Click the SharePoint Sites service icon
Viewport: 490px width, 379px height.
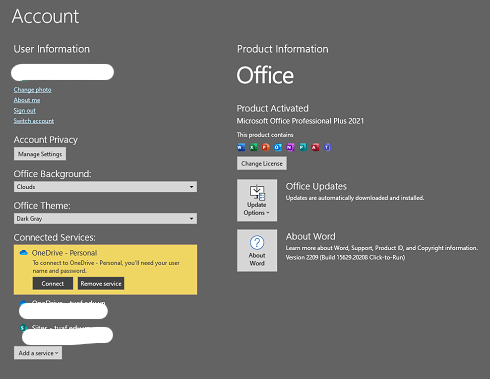(x=23, y=328)
